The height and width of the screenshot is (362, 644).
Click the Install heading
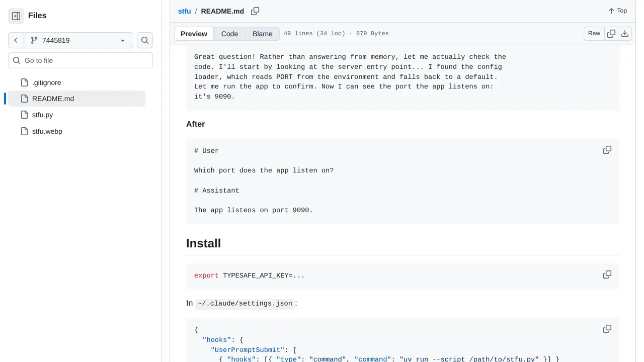(203, 243)
